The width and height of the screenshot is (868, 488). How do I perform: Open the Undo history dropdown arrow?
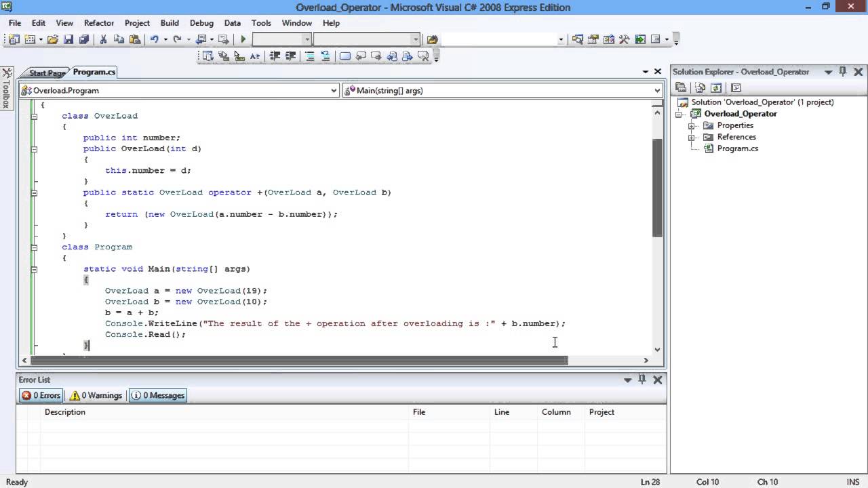tap(165, 39)
